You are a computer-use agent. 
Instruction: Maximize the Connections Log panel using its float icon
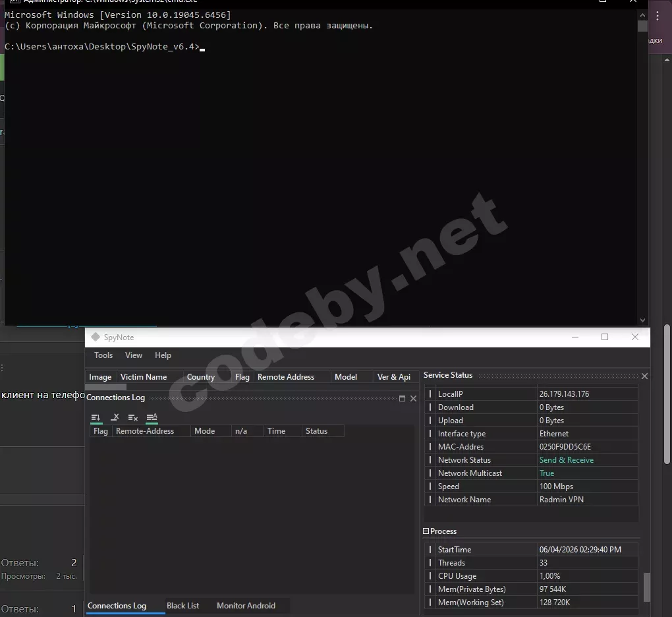[403, 398]
